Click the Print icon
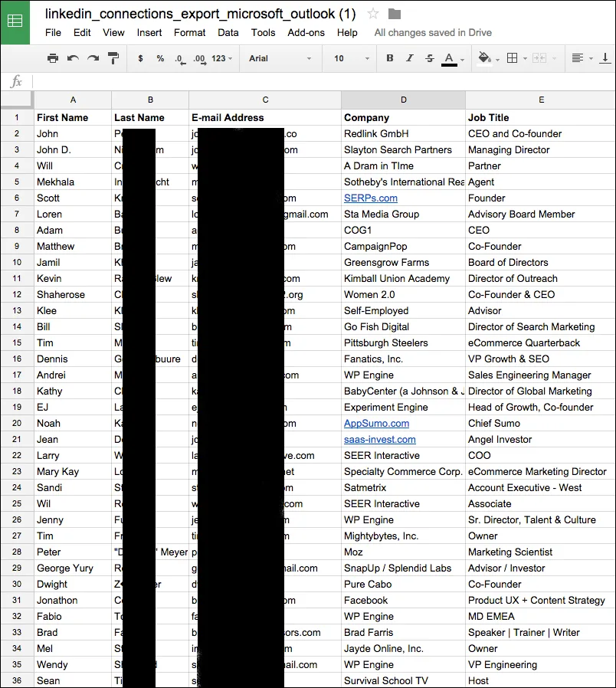Image resolution: width=616 pixels, height=688 pixels. coord(53,58)
